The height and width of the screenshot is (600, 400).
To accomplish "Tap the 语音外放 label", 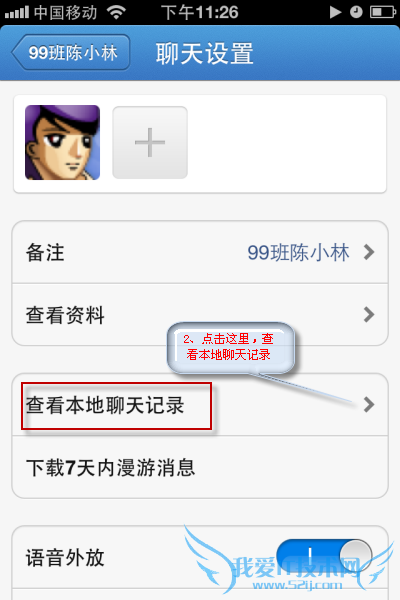I will (65, 558).
